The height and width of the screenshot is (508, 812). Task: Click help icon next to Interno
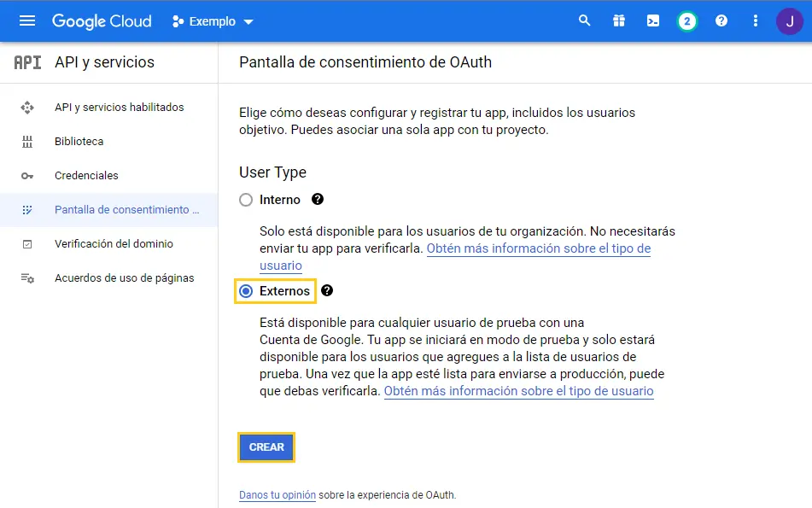[318, 199]
